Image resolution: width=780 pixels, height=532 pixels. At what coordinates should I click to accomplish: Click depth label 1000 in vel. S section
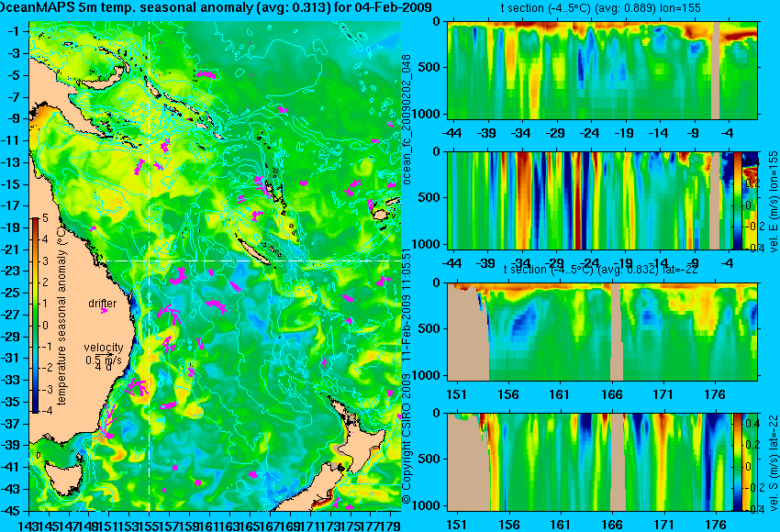(427, 506)
